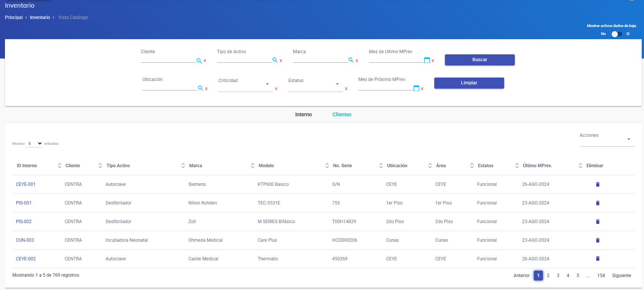Image resolution: width=644 pixels, height=290 pixels.
Task: Sort the table by the ID Interno column
Action: (27, 166)
